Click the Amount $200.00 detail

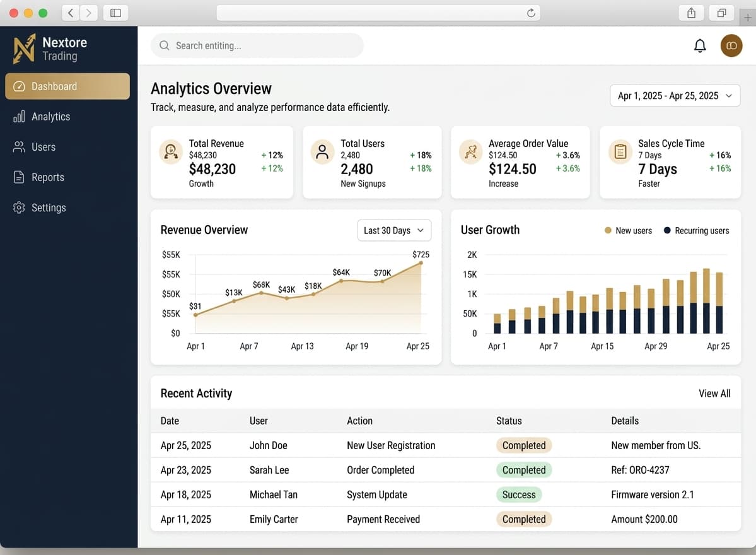coord(644,519)
